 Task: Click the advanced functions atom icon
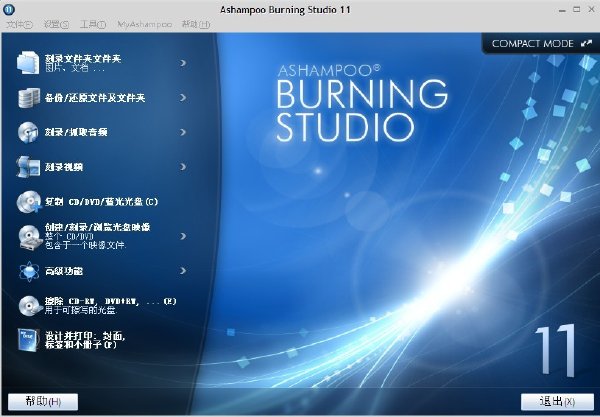[x=29, y=271]
